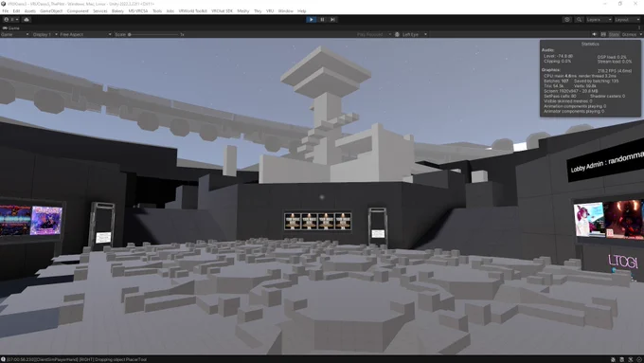This screenshot has height=363, width=644.
Task: Click the purple poster on the left screen
Action: point(46,220)
